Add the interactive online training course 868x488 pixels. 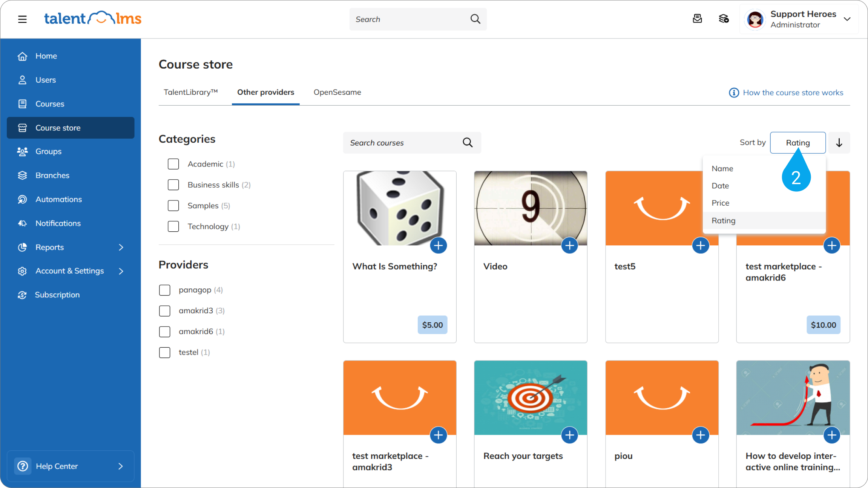[x=832, y=435]
